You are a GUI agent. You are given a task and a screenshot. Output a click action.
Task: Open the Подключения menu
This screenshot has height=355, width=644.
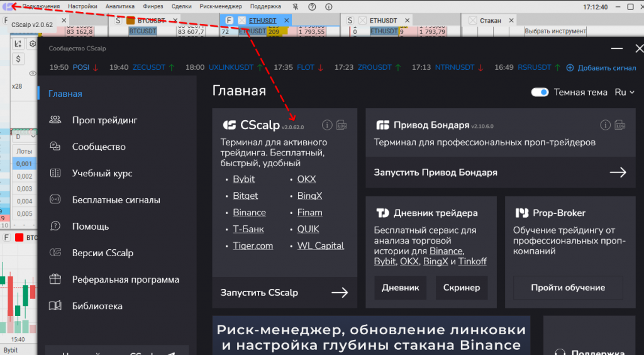click(x=41, y=6)
